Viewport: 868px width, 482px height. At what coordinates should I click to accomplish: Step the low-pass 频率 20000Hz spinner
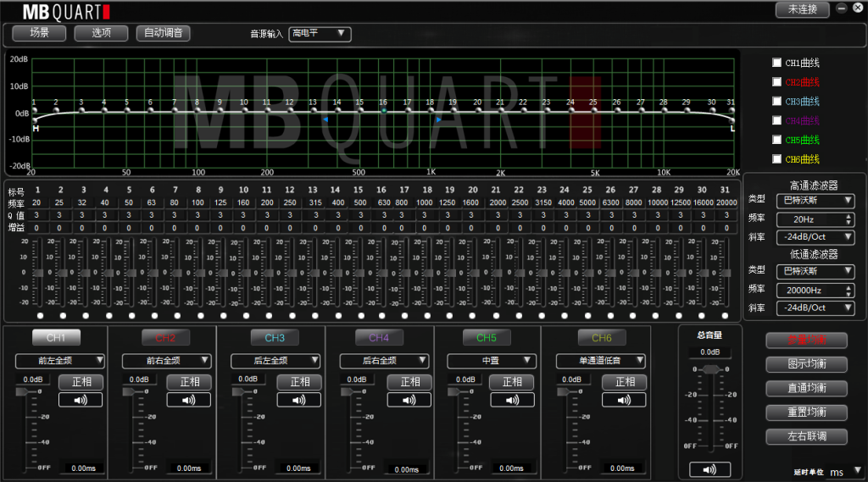pos(849,291)
